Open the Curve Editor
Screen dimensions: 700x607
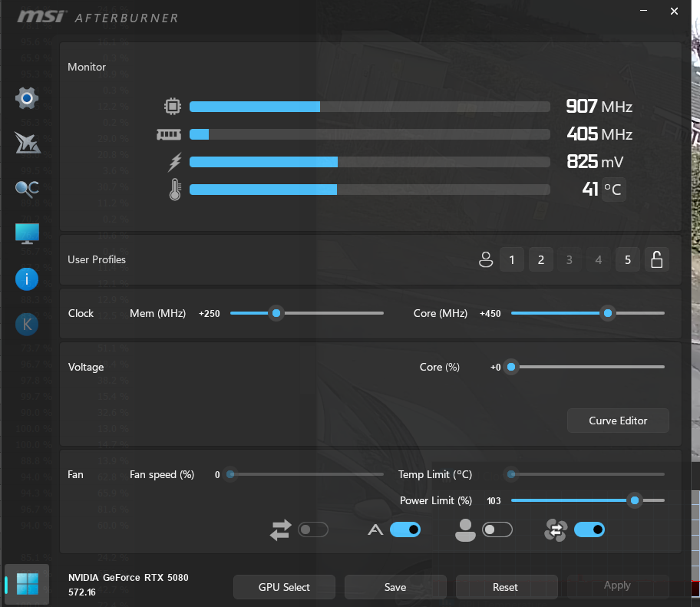pyautogui.click(x=618, y=421)
